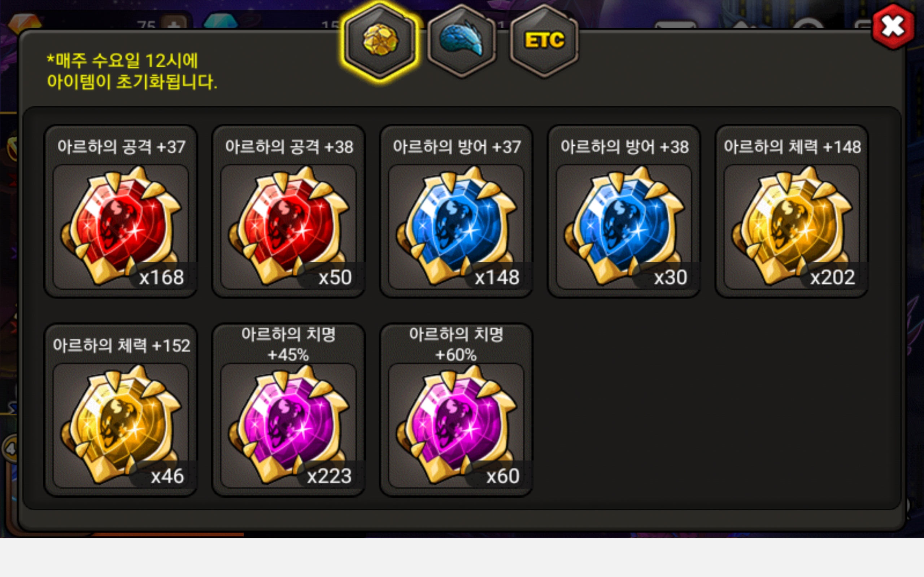Open the ETC tab

pos(544,40)
